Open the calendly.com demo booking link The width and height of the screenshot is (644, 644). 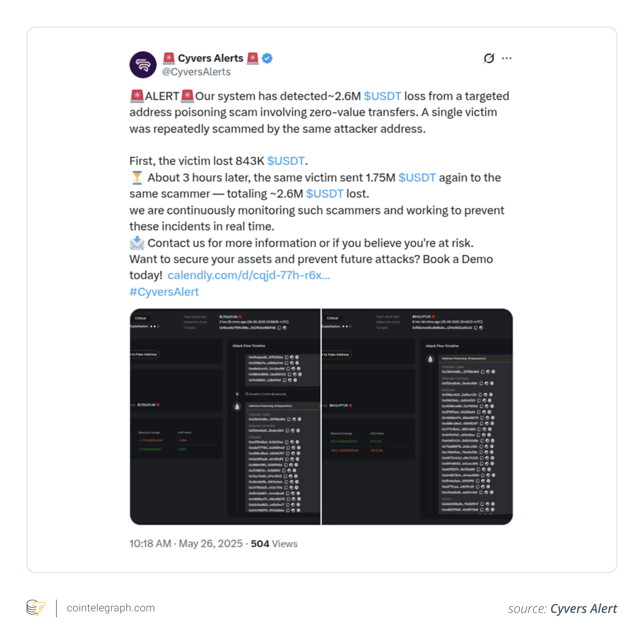[249, 275]
